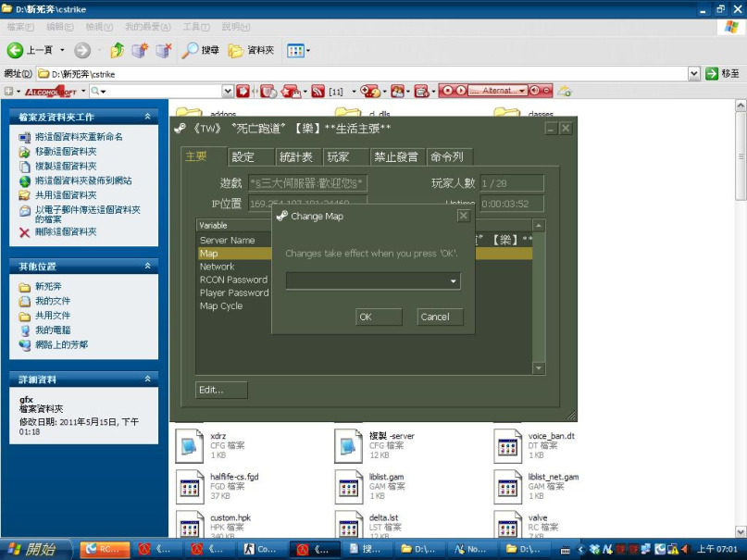747x560 pixels.
Task: Click 複製這個資料夾 link
Action: coord(67,167)
